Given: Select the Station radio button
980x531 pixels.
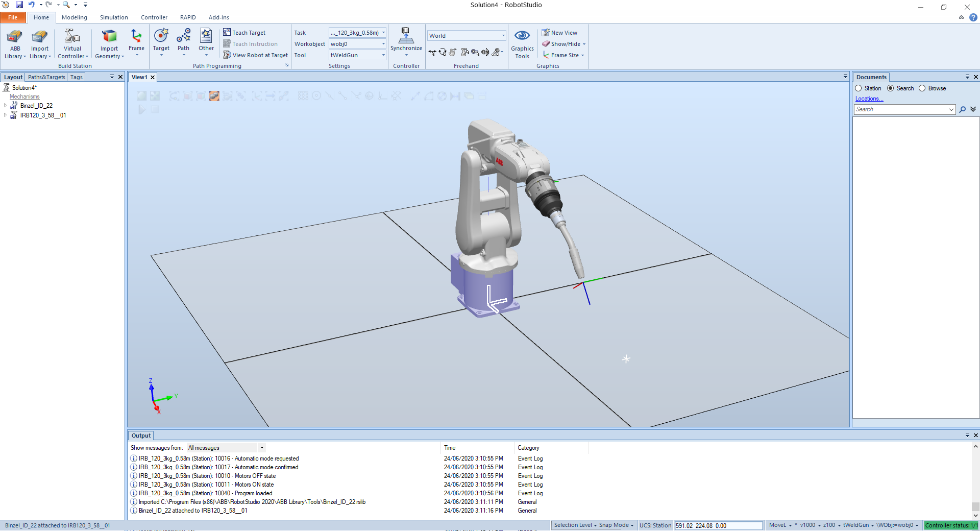Looking at the screenshot, I should click(x=859, y=88).
